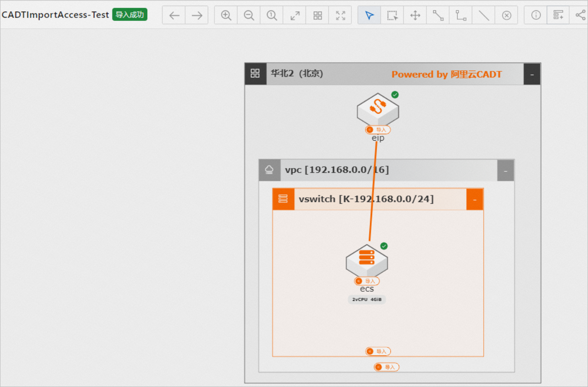Image resolution: width=588 pixels, height=387 pixels.
Task: Collapse the 华北2 (北京) region container
Action: pyautogui.click(x=532, y=74)
